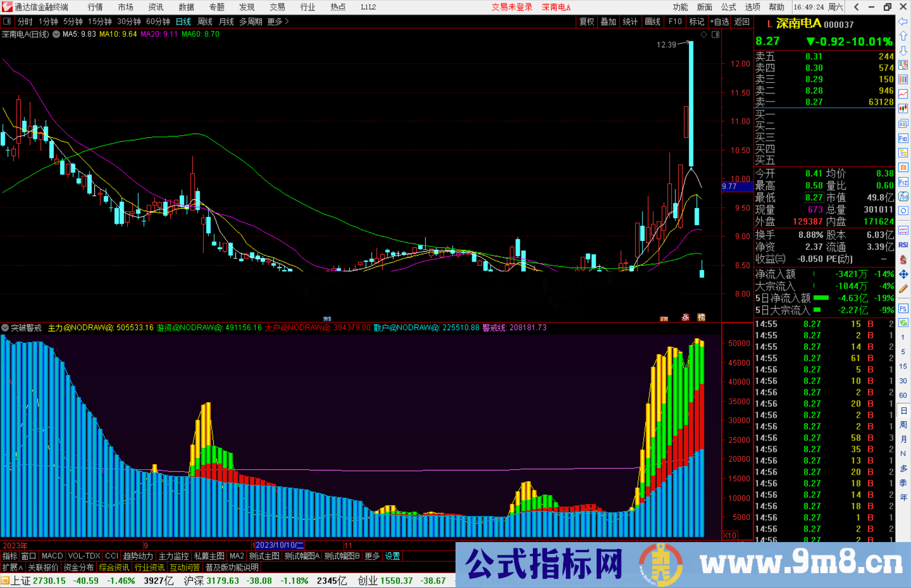Switch to 30-minute period in right sidebar
The width and height of the screenshot is (911, 588).
(903, 381)
